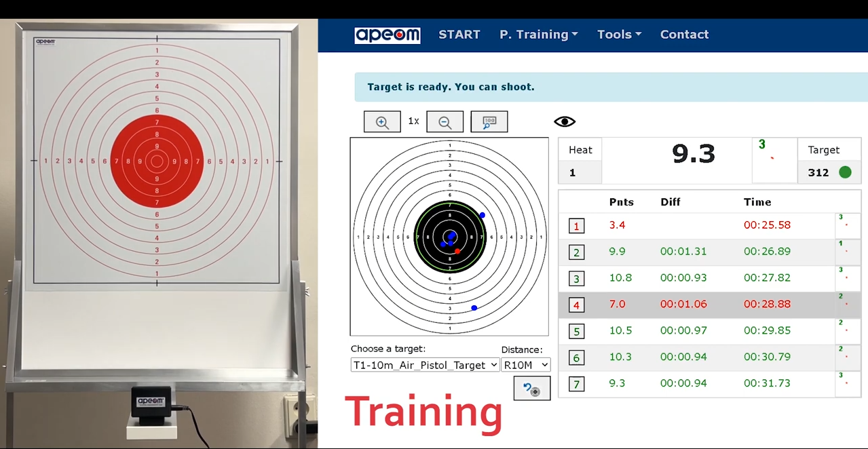This screenshot has height=449, width=868.
Task: Click the shot 6 direction thumbnail
Action: pyautogui.click(x=846, y=357)
